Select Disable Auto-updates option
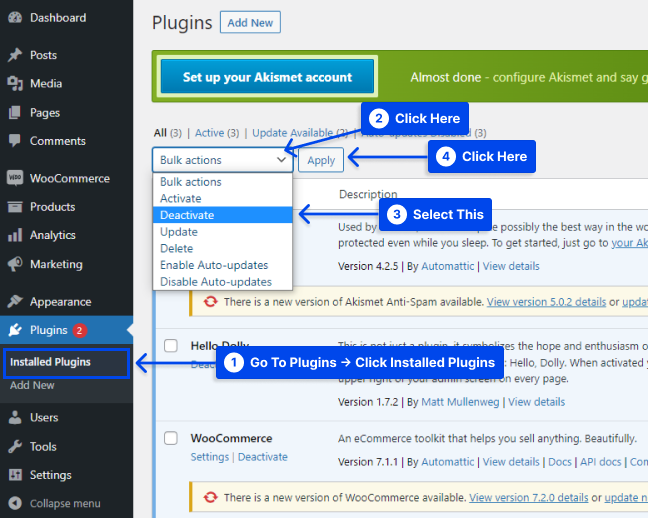648x518 pixels. (x=222, y=282)
